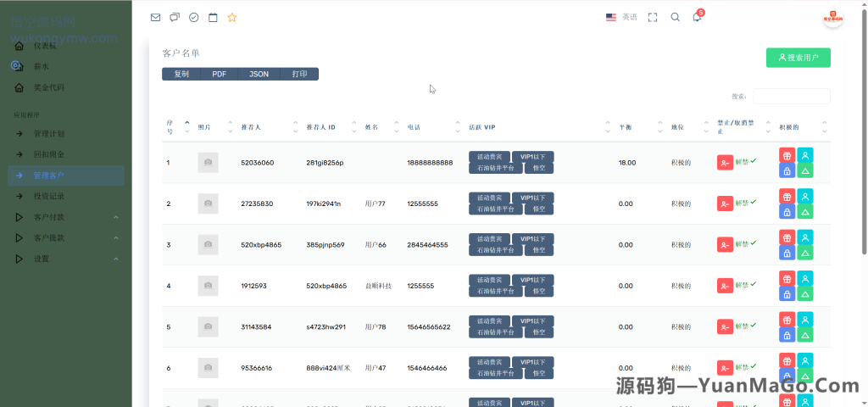The width and height of the screenshot is (868, 407).
Task: Open 奖金代码 in the sidebar
Action: [66, 87]
